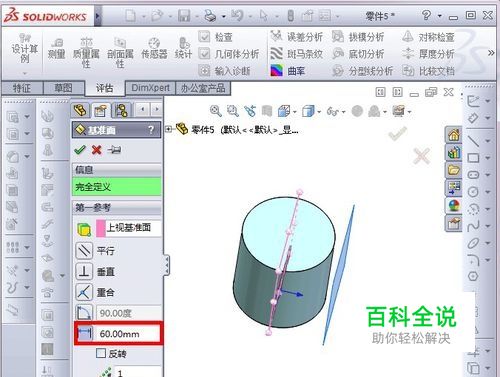Select the 垂直 (perpendicular) constraint icon
This screenshot has height=377, width=500.
(84, 271)
